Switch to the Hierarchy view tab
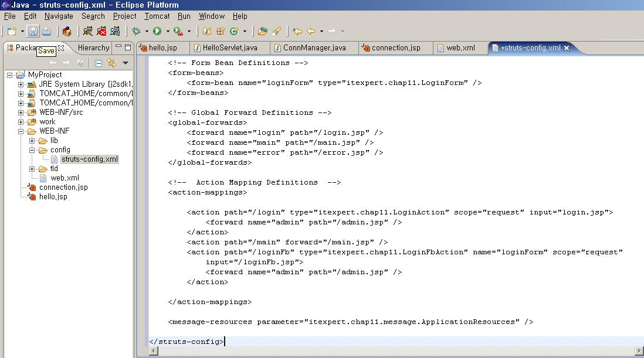Viewport: 644px width, 358px height. click(x=93, y=48)
